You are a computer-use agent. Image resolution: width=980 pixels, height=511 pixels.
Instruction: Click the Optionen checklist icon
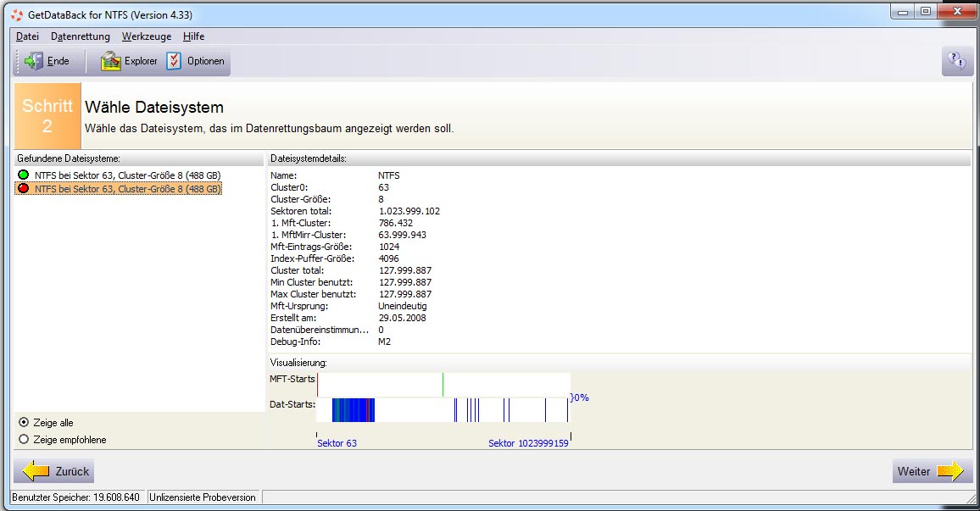point(174,61)
